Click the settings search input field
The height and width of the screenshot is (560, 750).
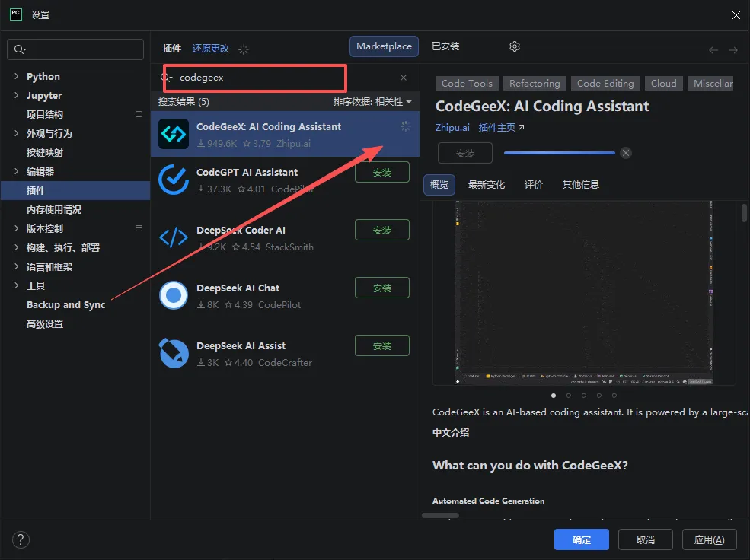tap(75, 49)
